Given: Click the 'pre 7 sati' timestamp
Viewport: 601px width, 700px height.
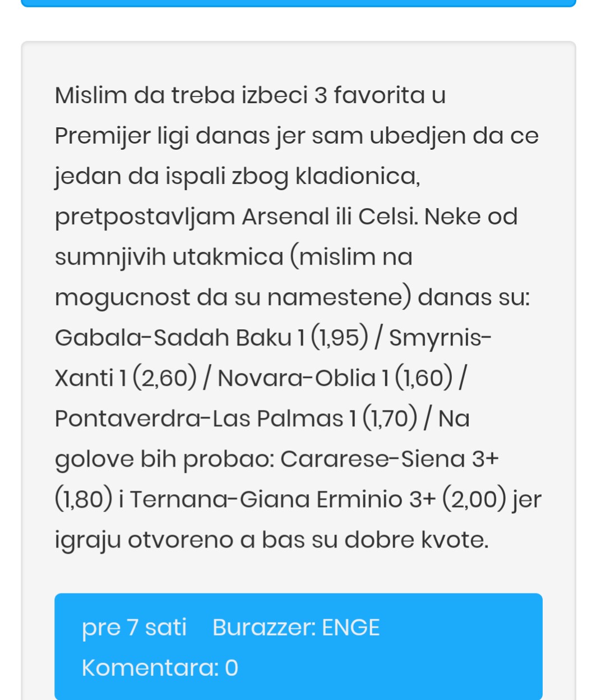Looking at the screenshot, I should [134, 627].
